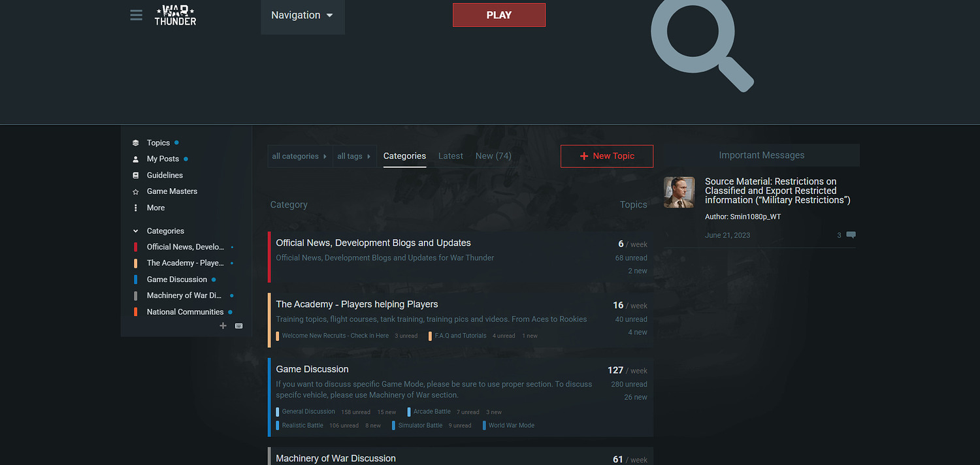The image size is (980, 465).
Task: Select Machinery of War sidebar category
Action: pos(184,296)
